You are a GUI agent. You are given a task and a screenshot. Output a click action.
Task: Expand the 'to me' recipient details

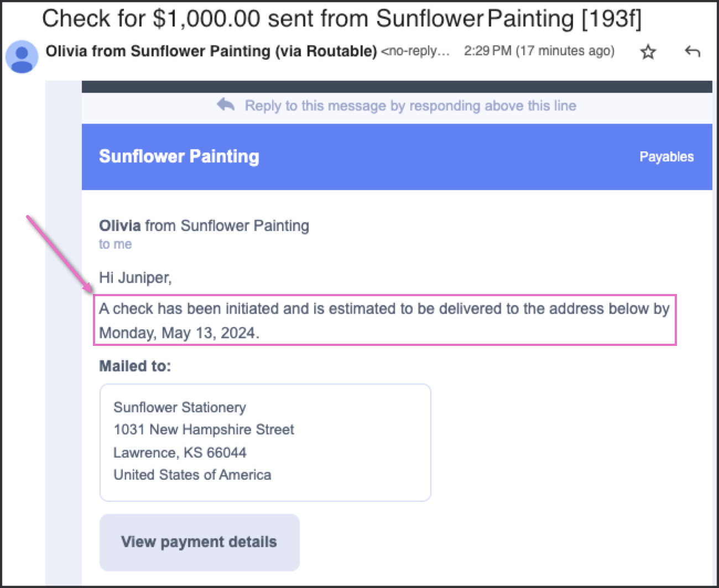116,244
